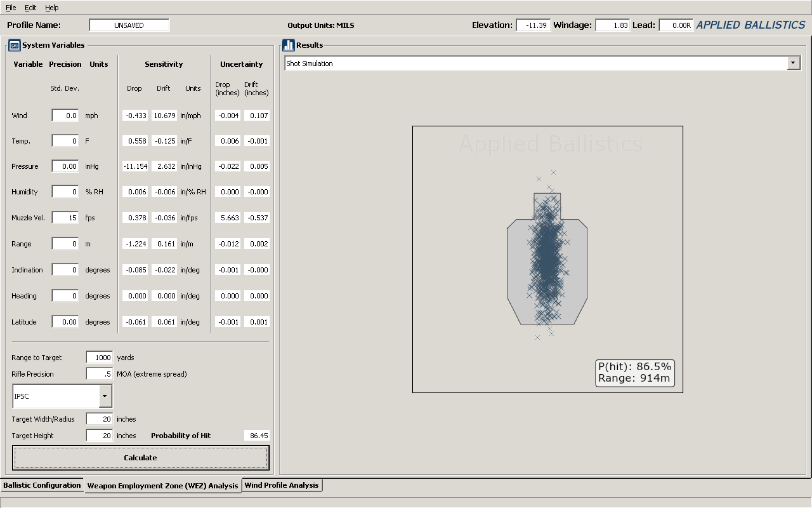The height and width of the screenshot is (508, 812).
Task: Edit the Pressure std. dev. input
Action: [65, 166]
